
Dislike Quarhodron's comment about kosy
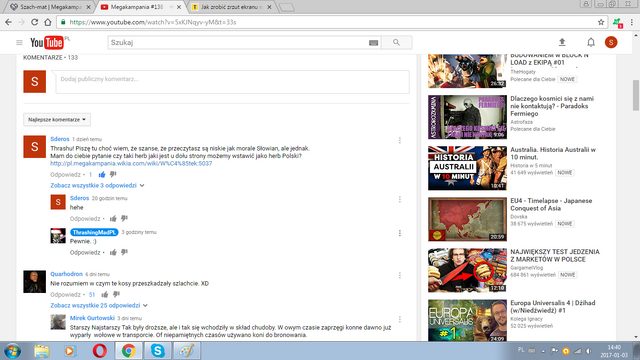point(116,294)
